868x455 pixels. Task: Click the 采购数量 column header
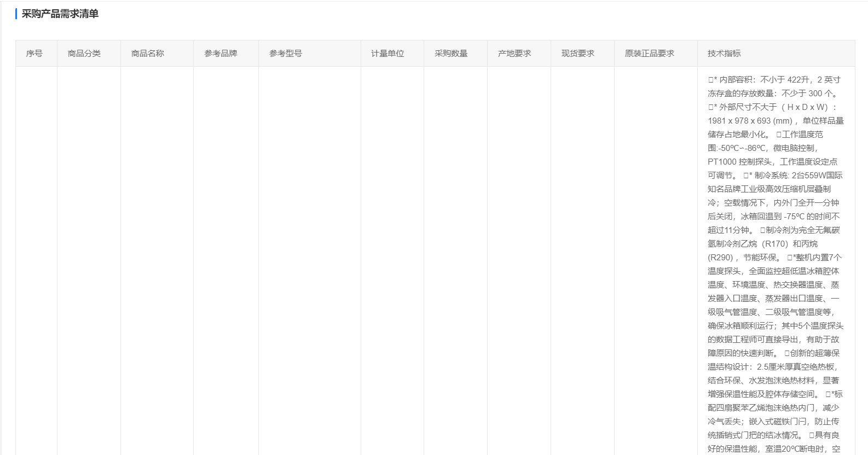point(451,53)
